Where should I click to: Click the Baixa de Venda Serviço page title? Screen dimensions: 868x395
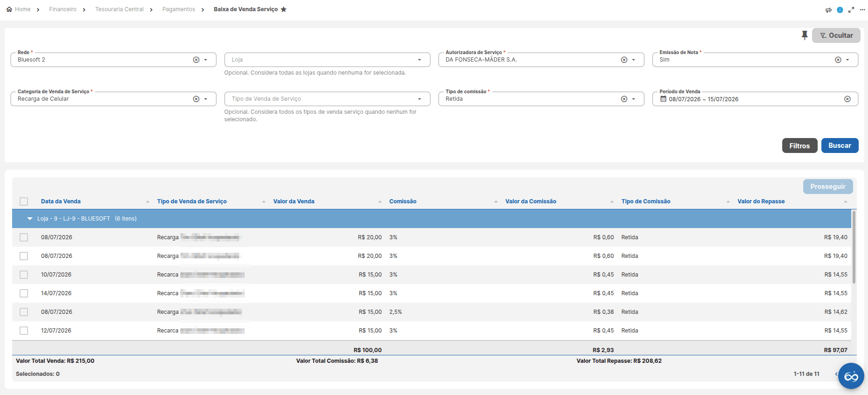pos(246,9)
